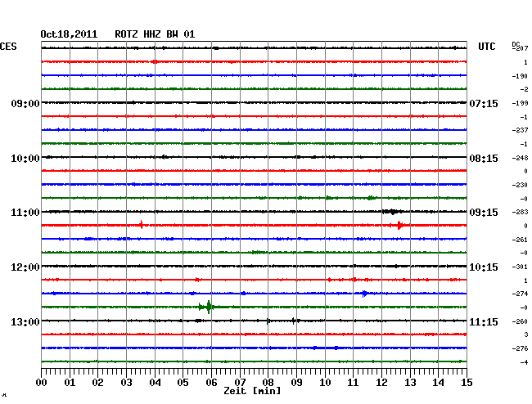This screenshot has height=404, width=532.
Task: Select the red event after minute 12
Action: [x=400, y=226]
